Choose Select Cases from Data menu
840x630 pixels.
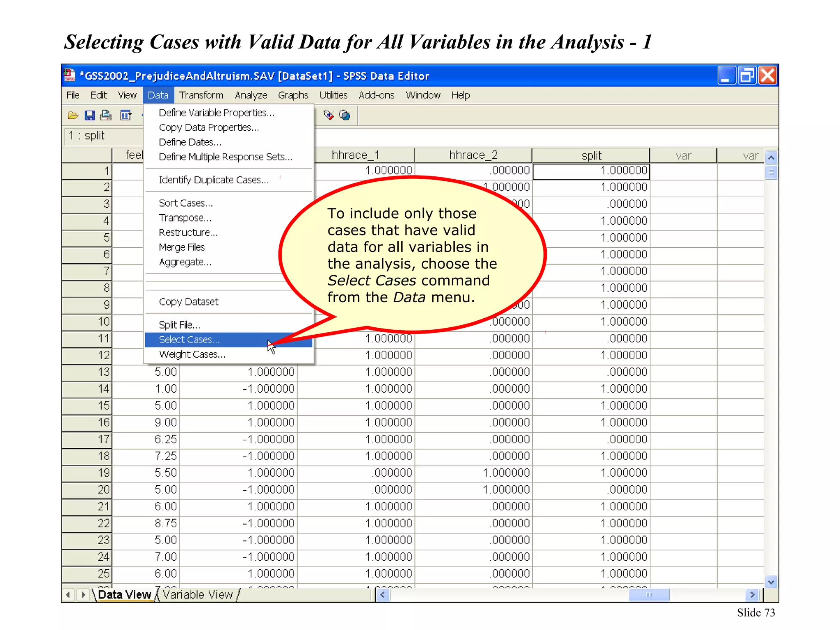coord(228,340)
